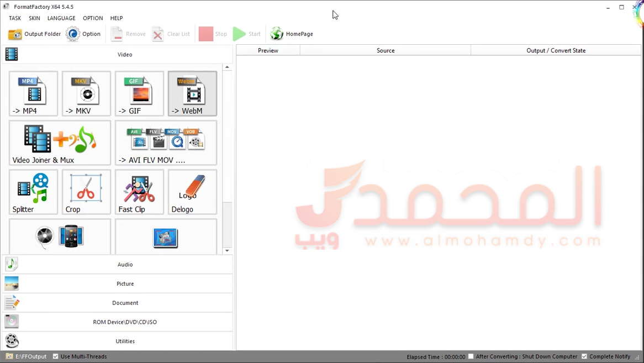Expand the Audio category section

pos(125,265)
